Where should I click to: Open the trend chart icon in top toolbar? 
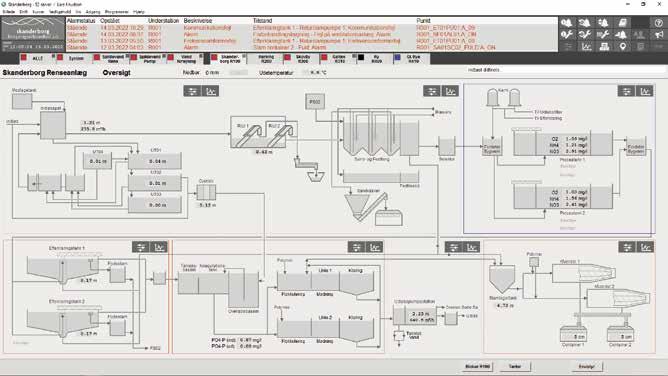tap(586, 47)
